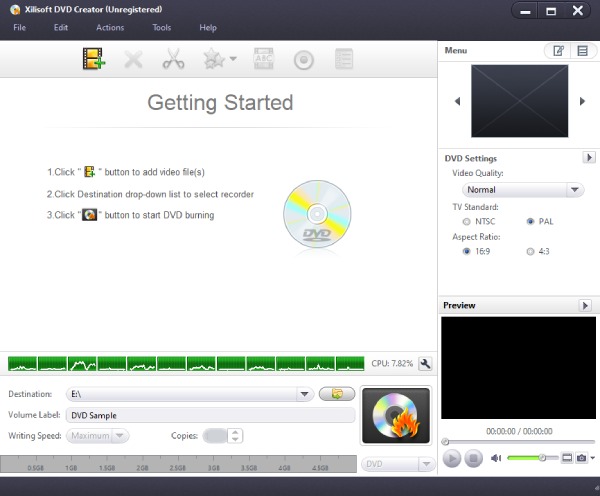Click the preview seek slider

pos(518,442)
